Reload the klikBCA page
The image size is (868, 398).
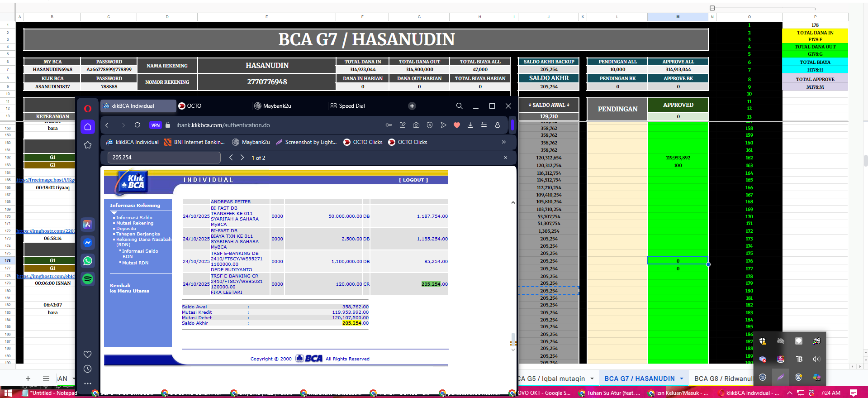(138, 125)
